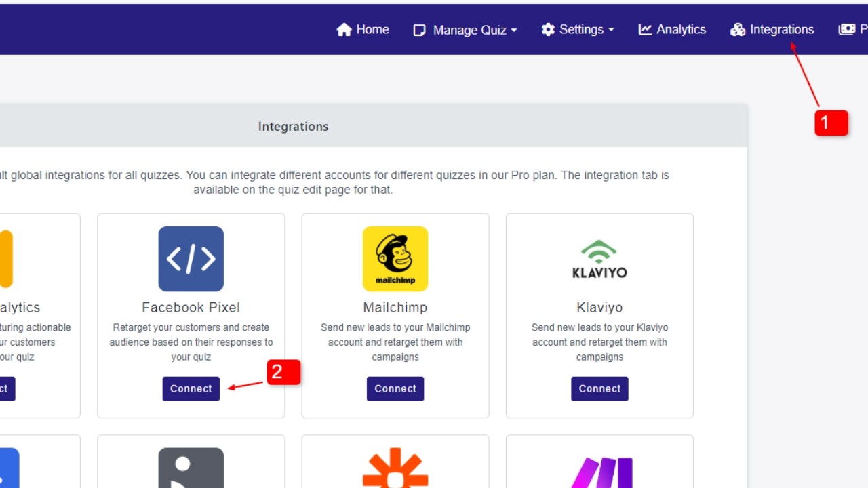Click the Facebook Pixel description text
This screenshot has width=868, height=488.
tap(191, 342)
